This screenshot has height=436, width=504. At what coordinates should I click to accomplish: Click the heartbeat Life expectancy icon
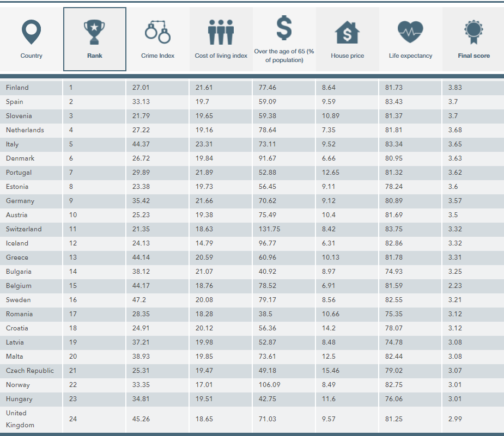410,32
